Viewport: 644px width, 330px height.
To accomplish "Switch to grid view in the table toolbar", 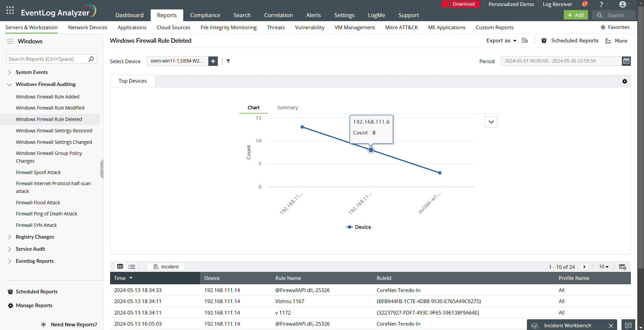I will pos(120,266).
